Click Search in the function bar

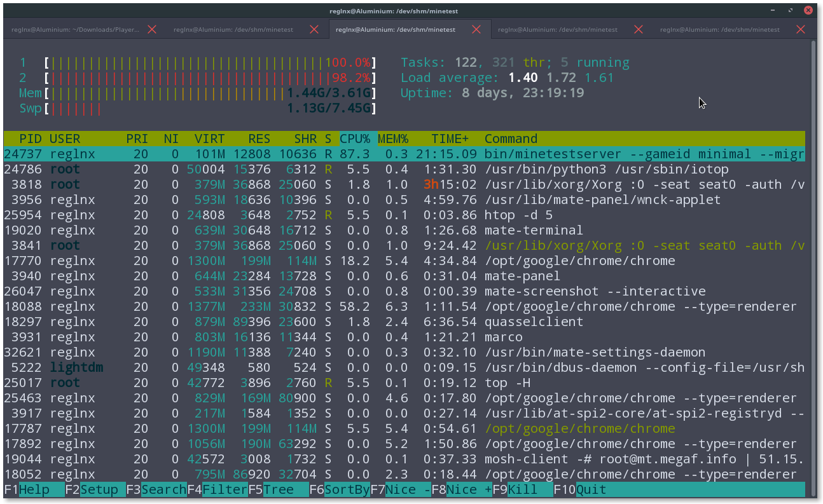[x=164, y=489]
